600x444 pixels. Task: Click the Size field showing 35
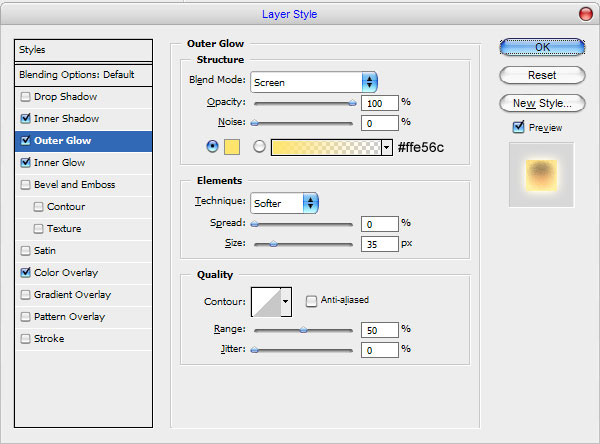pyautogui.click(x=380, y=244)
